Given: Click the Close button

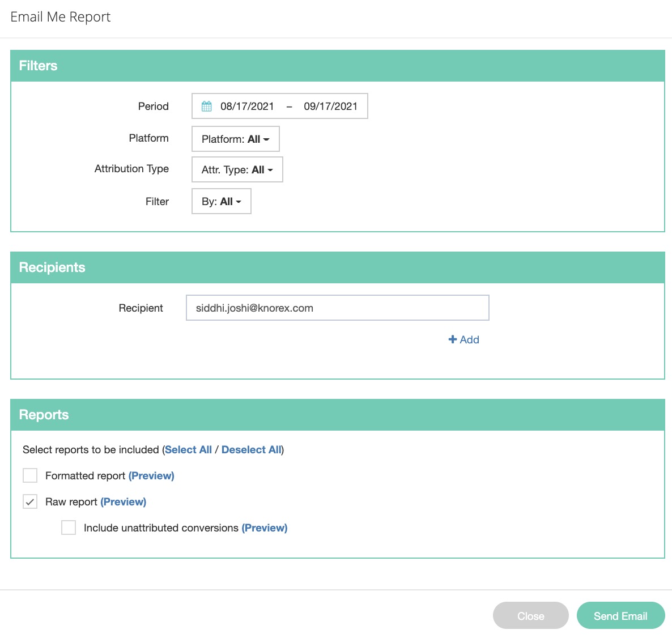Looking at the screenshot, I should pyautogui.click(x=530, y=616).
